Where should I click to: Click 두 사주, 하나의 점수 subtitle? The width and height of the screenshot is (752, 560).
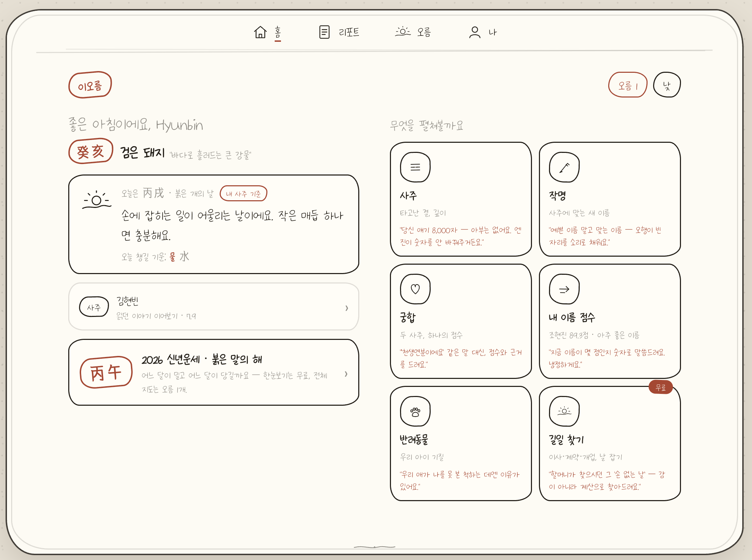[x=431, y=335]
